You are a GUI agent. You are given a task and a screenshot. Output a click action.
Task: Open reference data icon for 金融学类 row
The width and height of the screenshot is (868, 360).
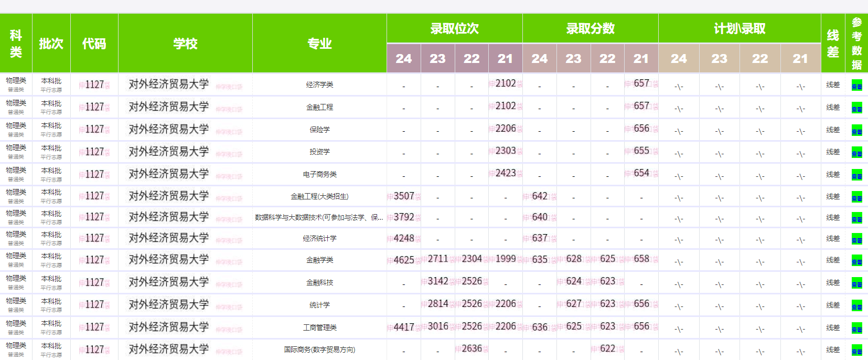[856, 261]
